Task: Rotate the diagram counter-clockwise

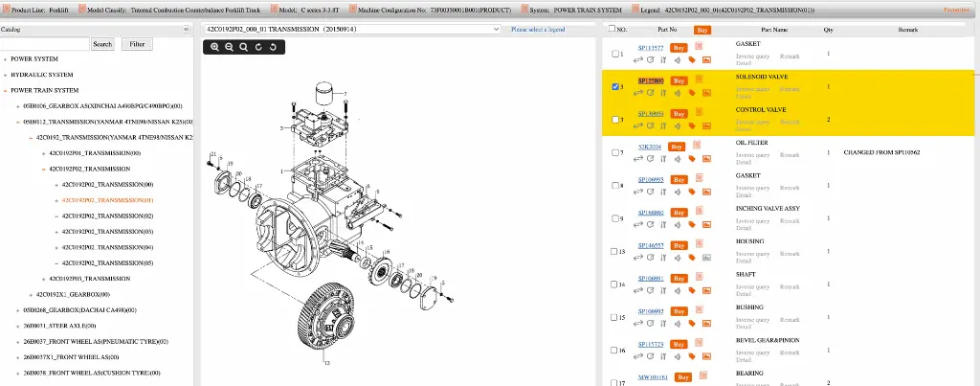Action: tap(274, 47)
